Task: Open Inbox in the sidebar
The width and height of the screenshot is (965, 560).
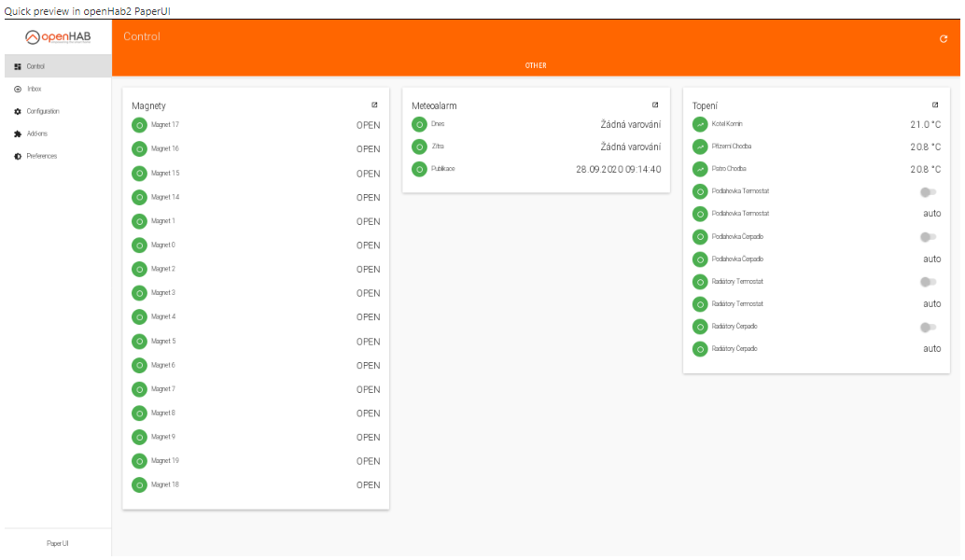Action: pyautogui.click(x=58, y=90)
